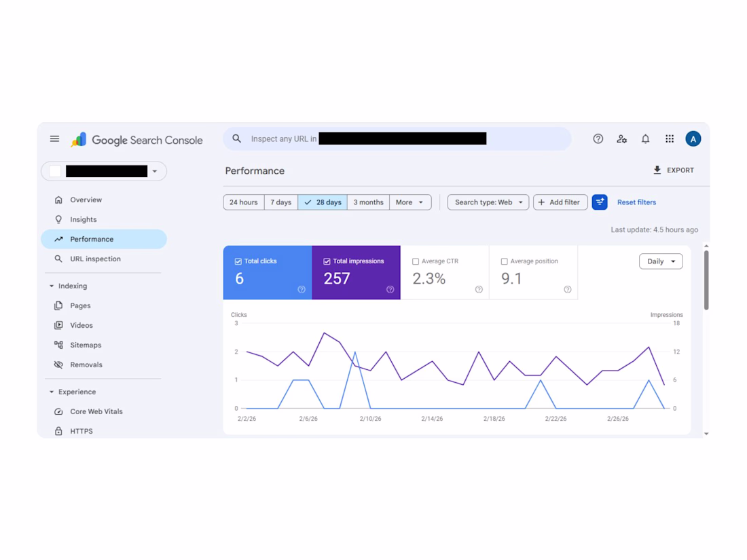The image size is (747, 560).
Task: Open the hamburger main menu
Action: (x=55, y=138)
